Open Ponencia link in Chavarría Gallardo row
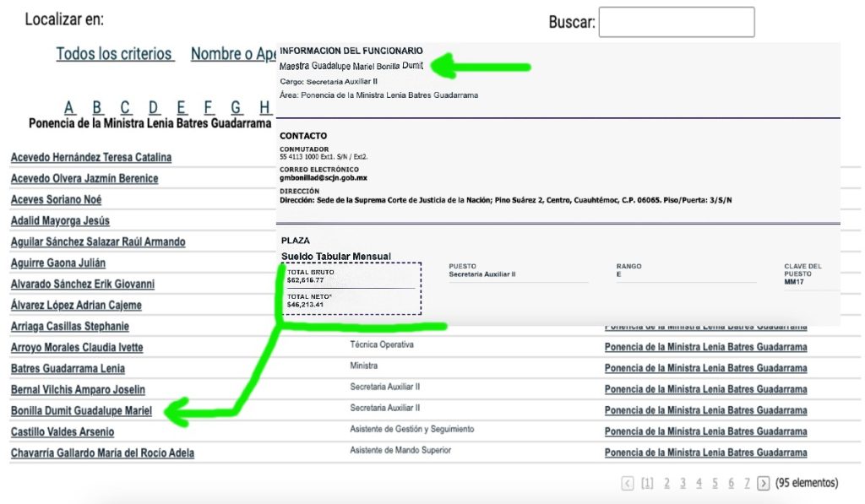This screenshot has height=504, width=865. tap(705, 453)
